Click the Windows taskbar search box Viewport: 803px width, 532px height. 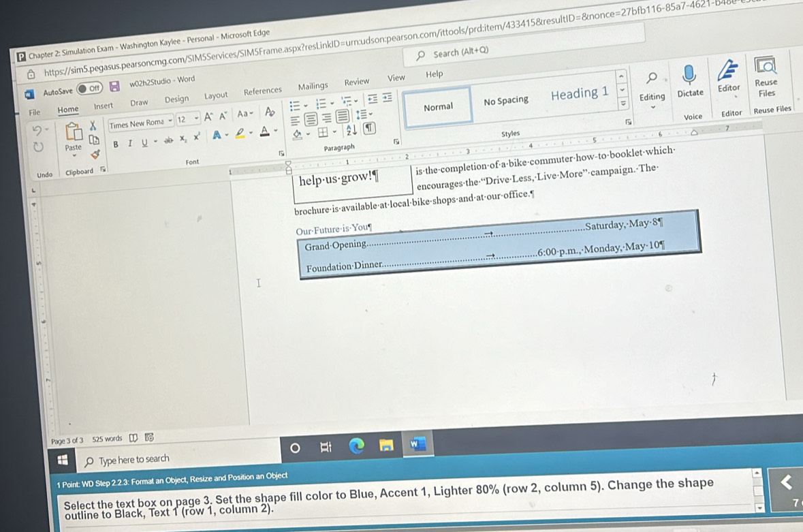tap(133, 460)
